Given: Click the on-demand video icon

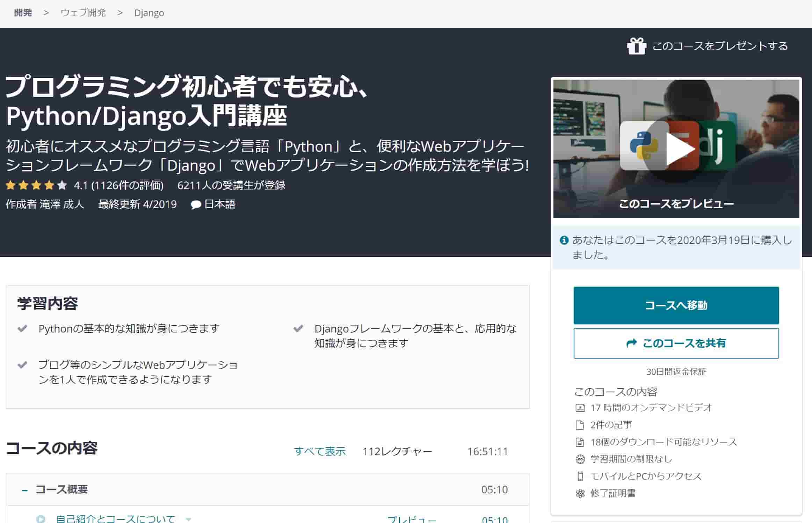Looking at the screenshot, I should (x=580, y=408).
